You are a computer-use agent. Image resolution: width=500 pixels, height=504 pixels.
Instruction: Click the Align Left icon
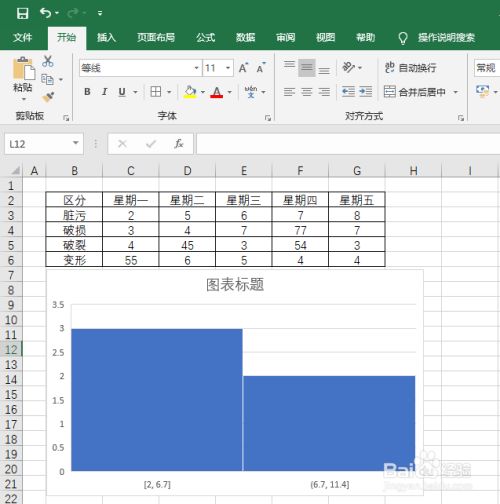pos(289,92)
